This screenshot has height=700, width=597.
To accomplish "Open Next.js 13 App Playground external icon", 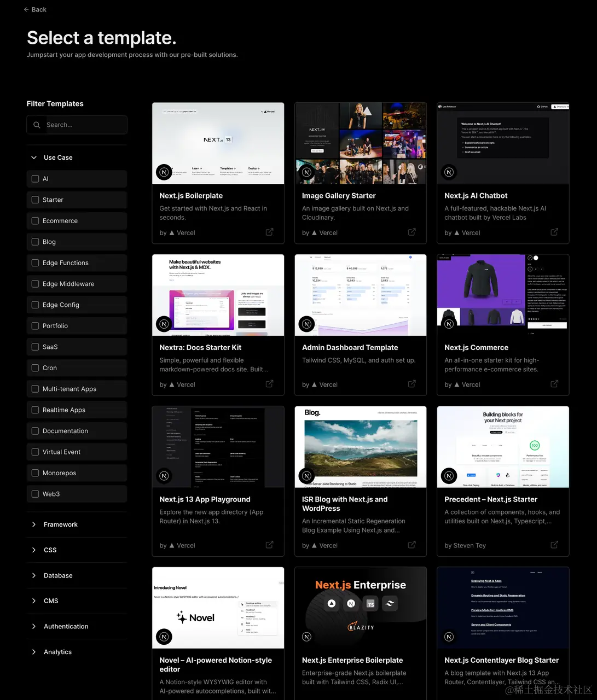I will [x=270, y=545].
